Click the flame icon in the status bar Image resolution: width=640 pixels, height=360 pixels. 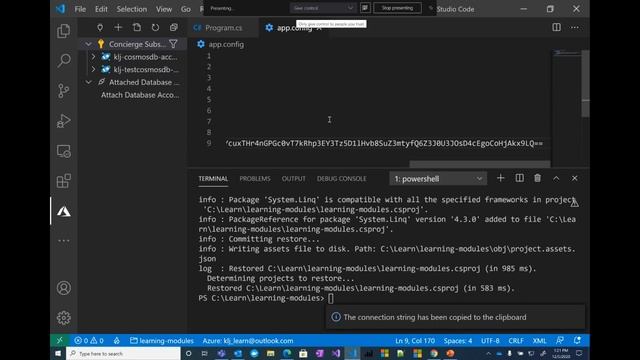click(117, 340)
